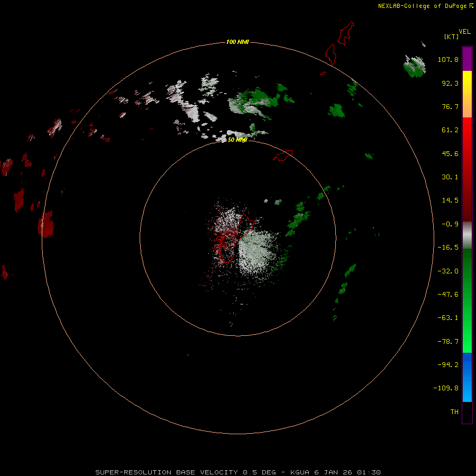Viewport: 476px width, 476px height.
Task: Click the 30.1 legend value
Action: point(450,177)
